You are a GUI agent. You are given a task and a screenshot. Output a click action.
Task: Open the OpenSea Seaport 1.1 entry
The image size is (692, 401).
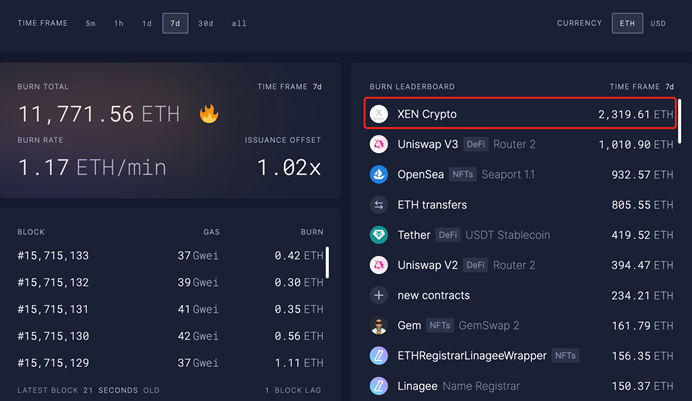pyautogui.click(x=521, y=175)
